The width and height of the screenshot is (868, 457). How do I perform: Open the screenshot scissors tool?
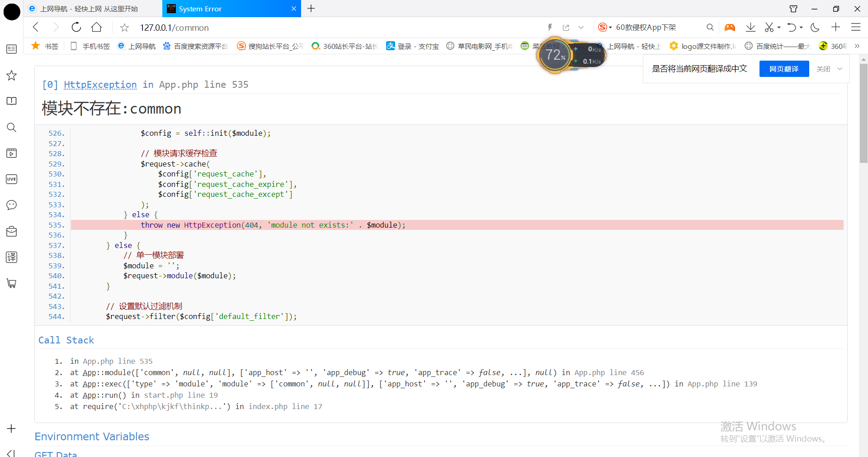(769, 27)
